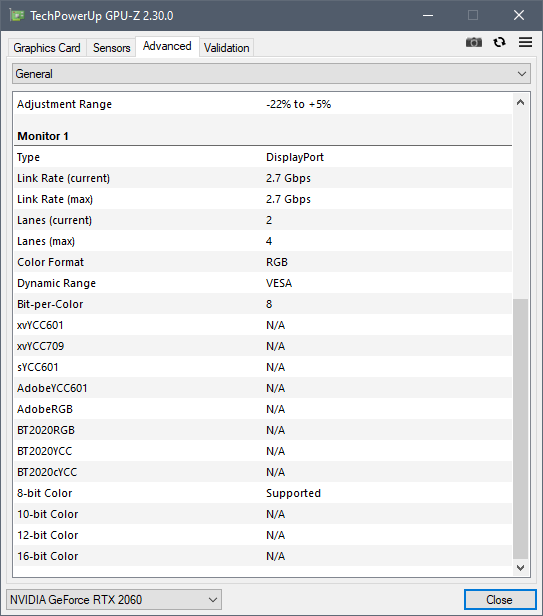Viewport: 543px width, 616px height.
Task: Click the Lanes (max) row
Action: [x=263, y=241]
